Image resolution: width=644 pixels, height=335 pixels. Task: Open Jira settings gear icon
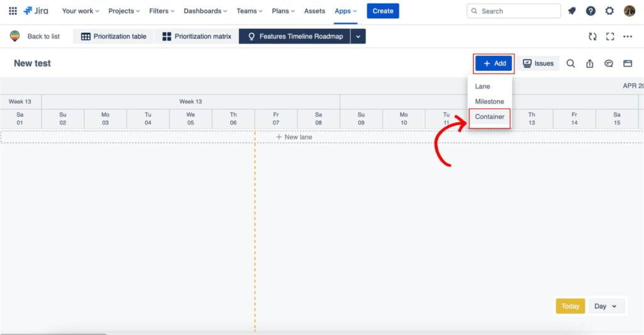[609, 11]
